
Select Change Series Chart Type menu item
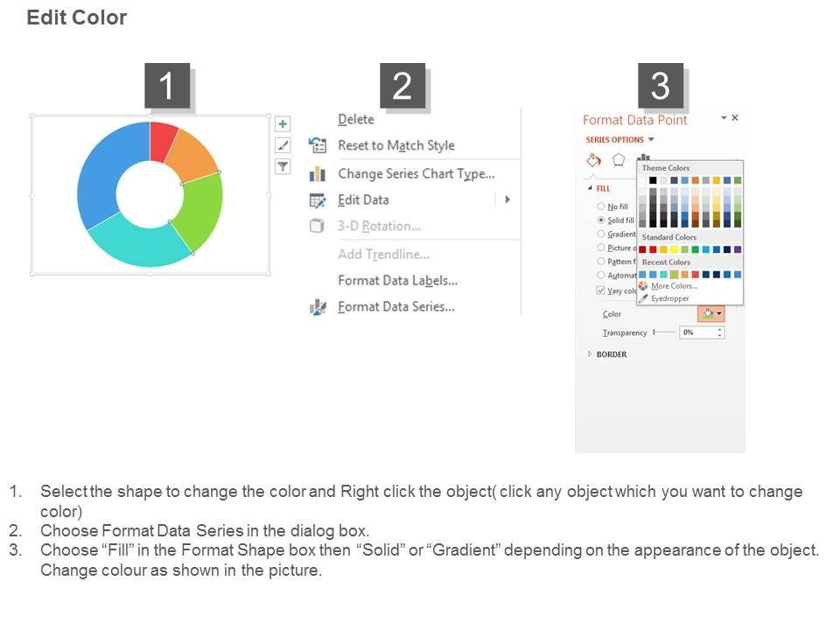click(x=416, y=174)
